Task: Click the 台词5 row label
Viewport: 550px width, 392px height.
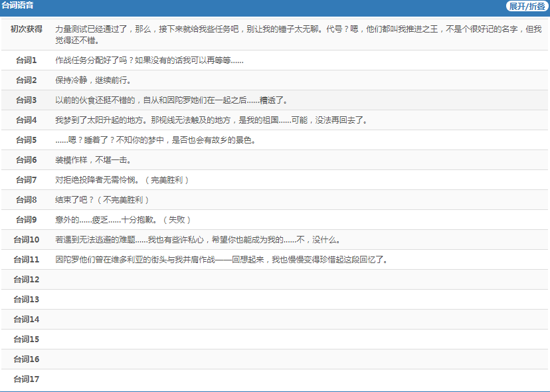Action: tap(27, 140)
